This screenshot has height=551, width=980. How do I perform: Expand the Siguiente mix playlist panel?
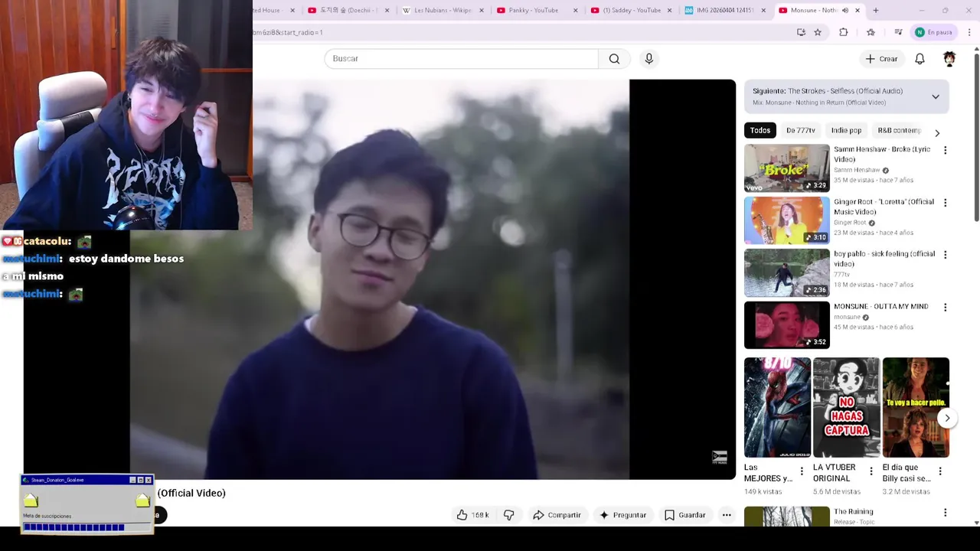936,96
